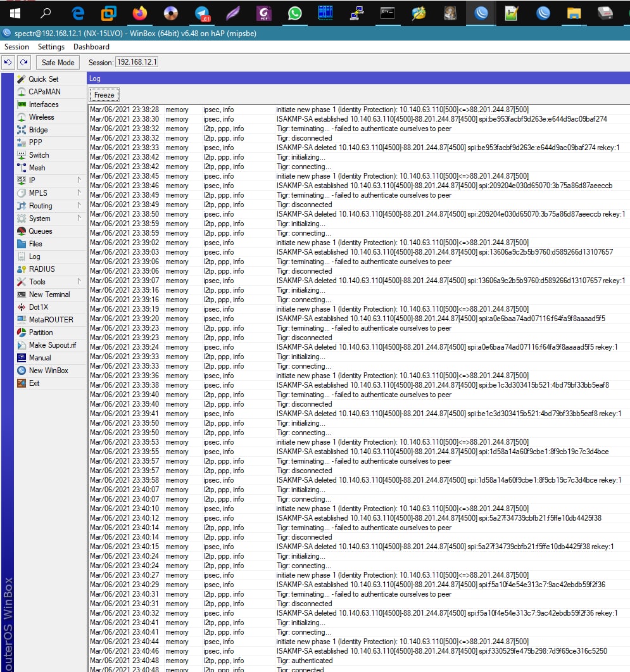This screenshot has height=672, width=630.
Task: Open the Wireless sidebar entry
Action: [x=50, y=117]
